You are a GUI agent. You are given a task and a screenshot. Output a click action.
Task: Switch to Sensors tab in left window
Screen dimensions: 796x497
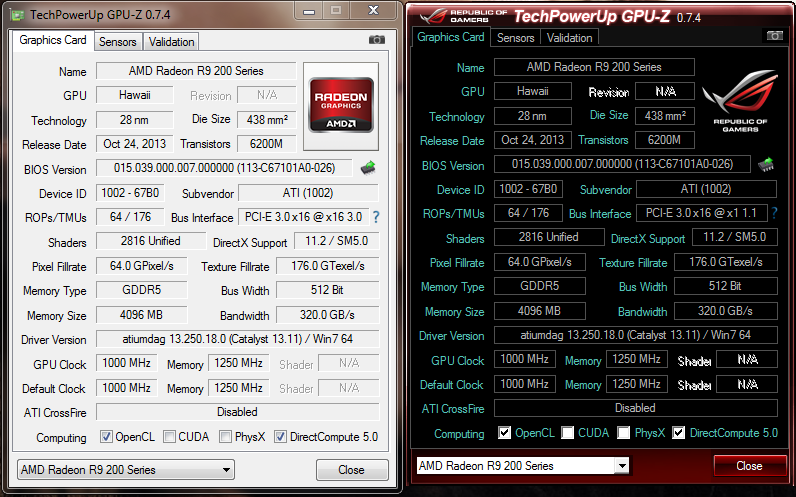pos(118,42)
